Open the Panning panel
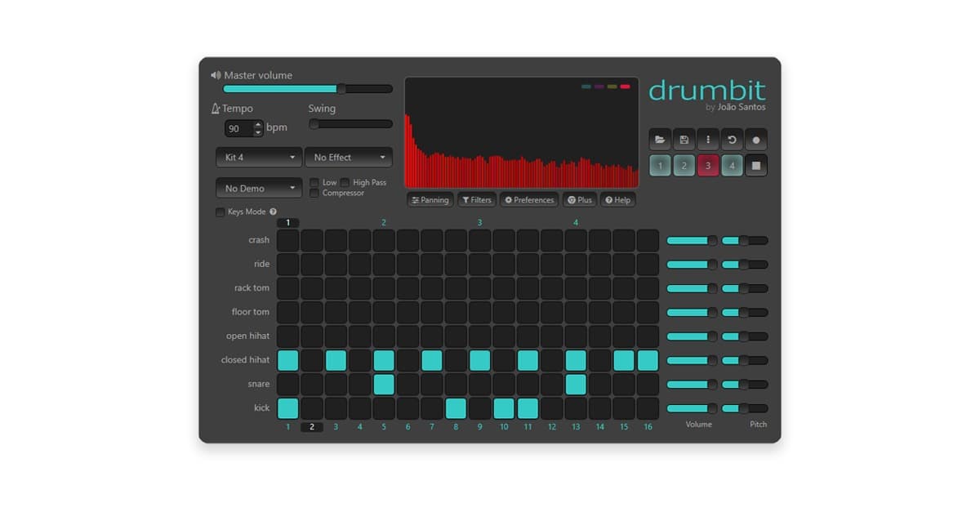 click(430, 199)
